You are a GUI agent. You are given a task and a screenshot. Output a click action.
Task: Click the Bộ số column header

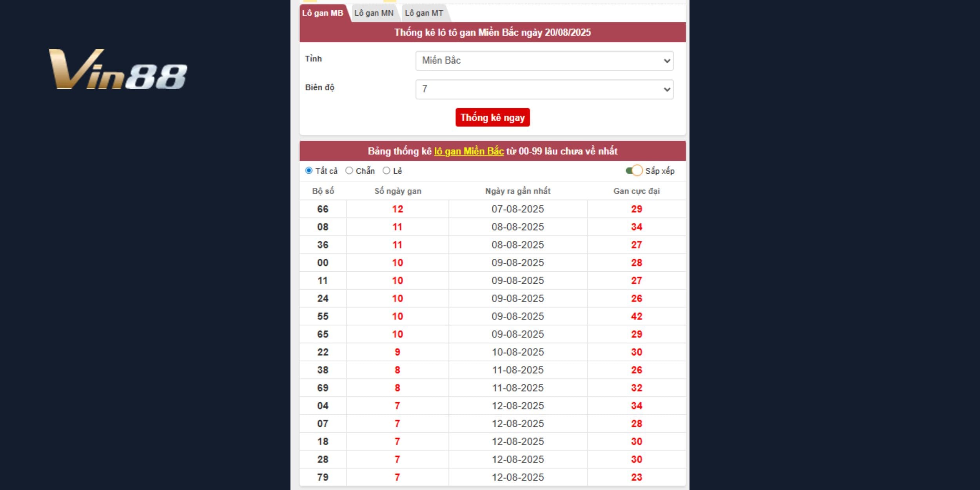[323, 191]
